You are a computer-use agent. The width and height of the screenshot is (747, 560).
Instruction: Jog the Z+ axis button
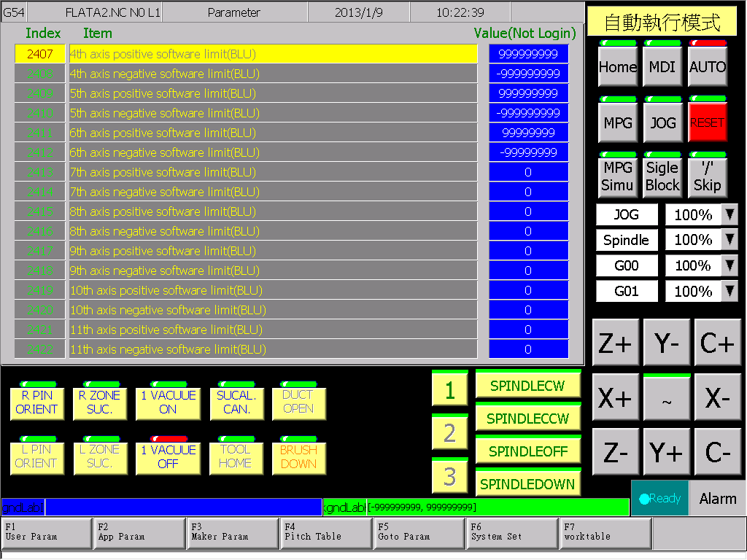click(615, 343)
